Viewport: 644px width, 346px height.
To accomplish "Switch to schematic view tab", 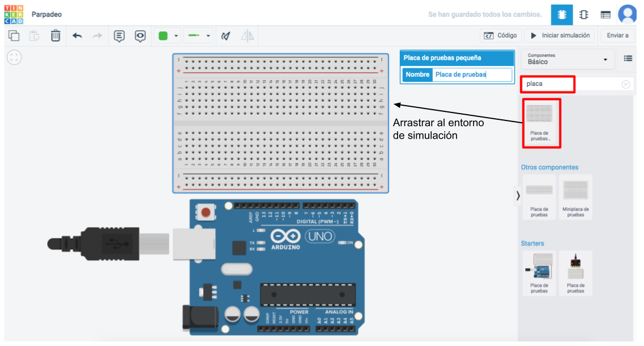I will 584,15.
